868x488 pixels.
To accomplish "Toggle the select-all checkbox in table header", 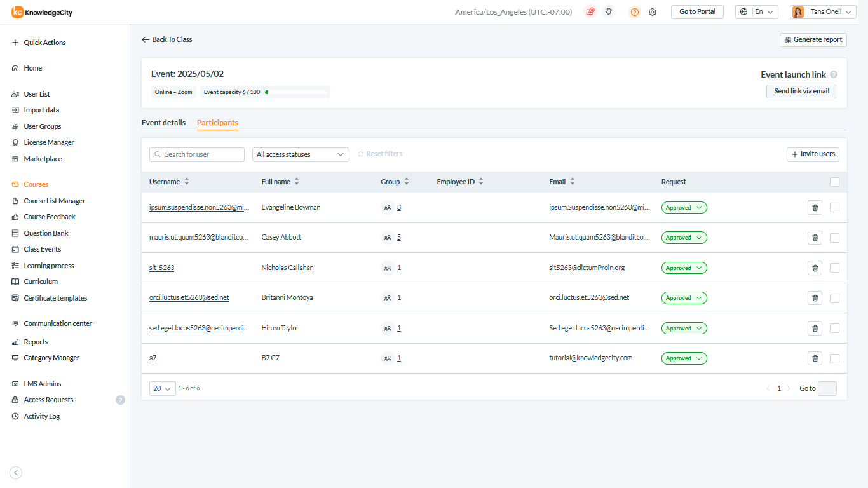I will [x=834, y=182].
